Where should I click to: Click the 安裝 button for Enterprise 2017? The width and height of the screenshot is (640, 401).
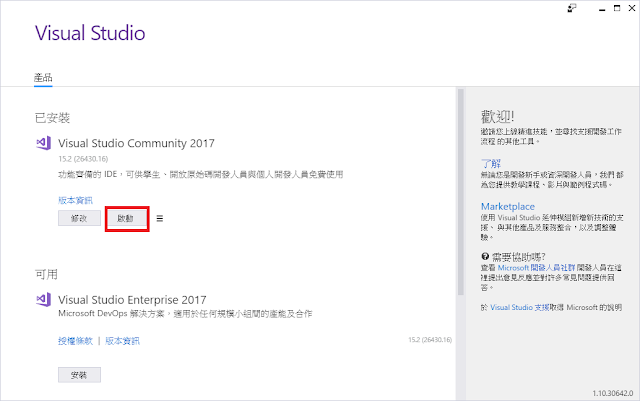[79, 375]
